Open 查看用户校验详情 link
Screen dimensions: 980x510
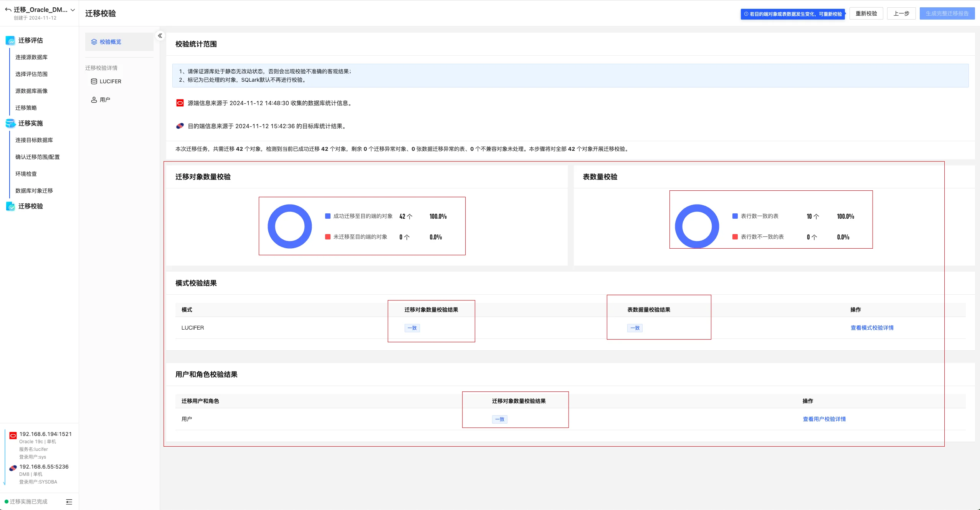pos(824,419)
